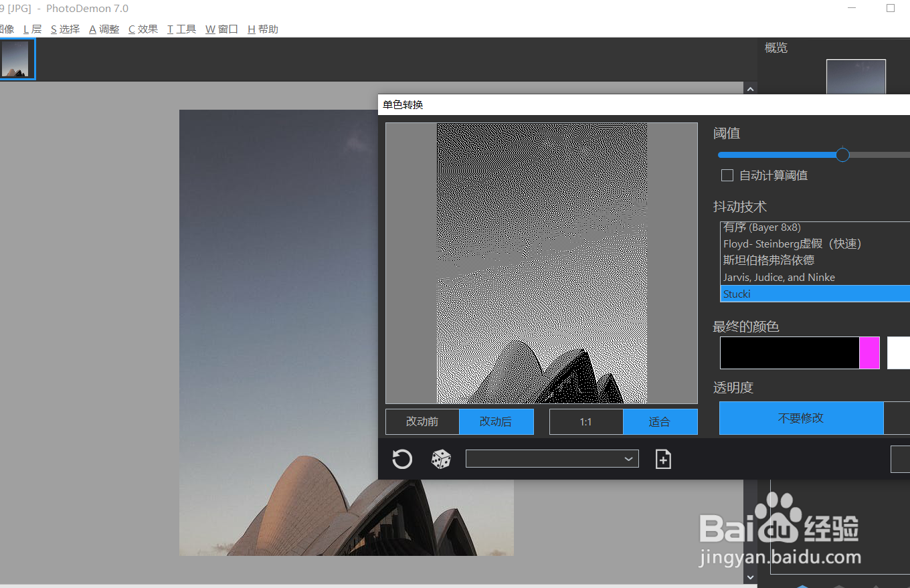Select the Stucki dithering option
The width and height of the screenshot is (910, 588).
815,294
